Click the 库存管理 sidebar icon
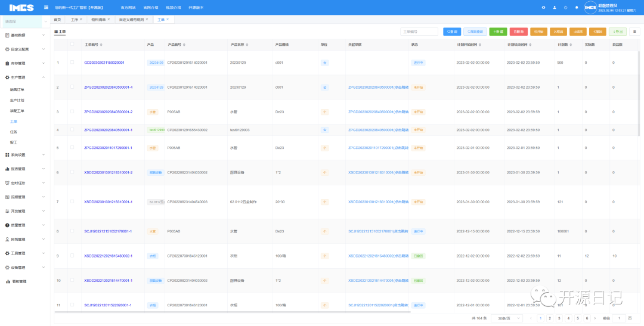Viewport: 644px width, 326px height. point(7,63)
